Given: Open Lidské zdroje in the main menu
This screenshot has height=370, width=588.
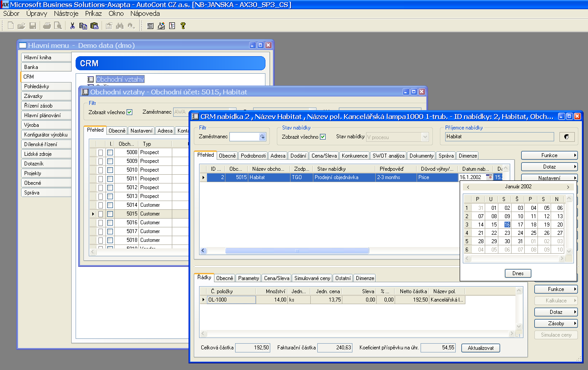Looking at the screenshot, I should [x=46, y=154].
